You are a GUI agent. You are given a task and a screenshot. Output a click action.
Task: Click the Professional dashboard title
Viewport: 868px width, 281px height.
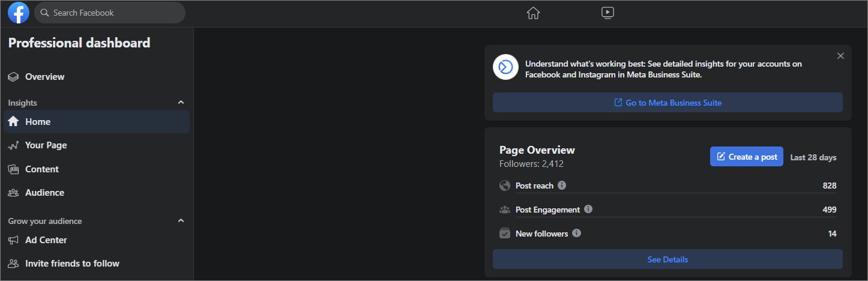tap(79, 43)
